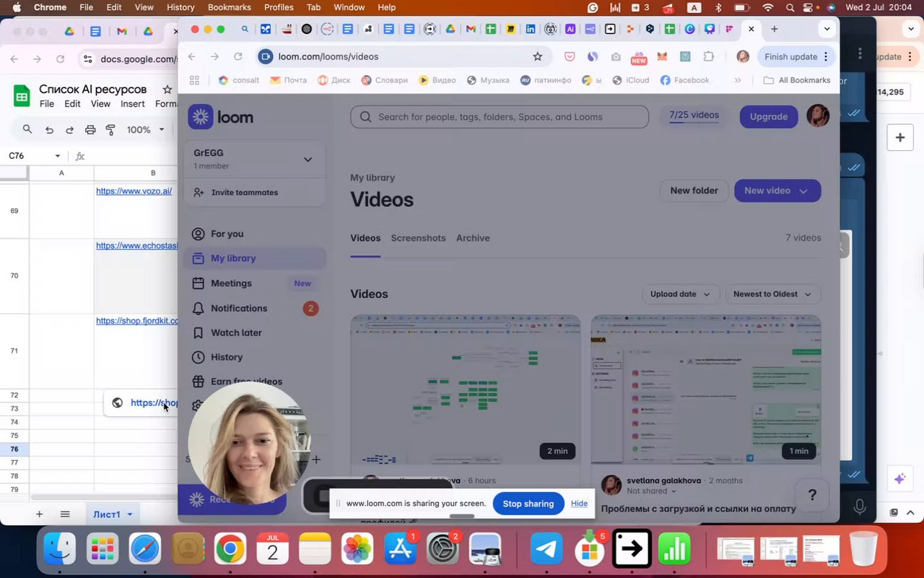
Task: Open the Insert menu in Google Sheets
Action: point(133,104)
